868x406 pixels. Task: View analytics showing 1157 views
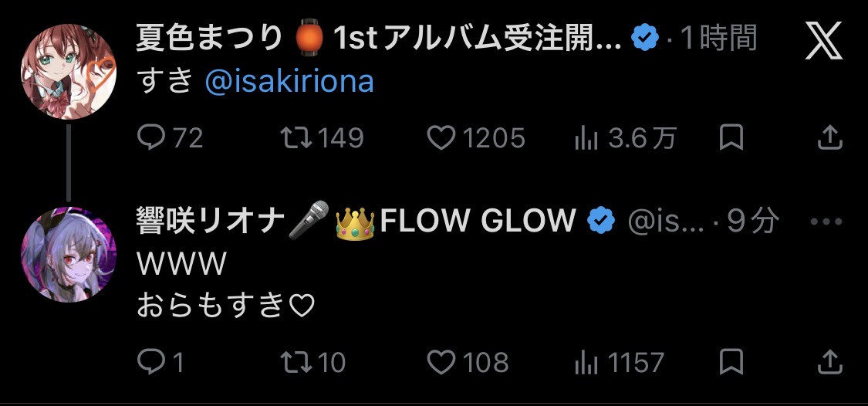[588, 361]
